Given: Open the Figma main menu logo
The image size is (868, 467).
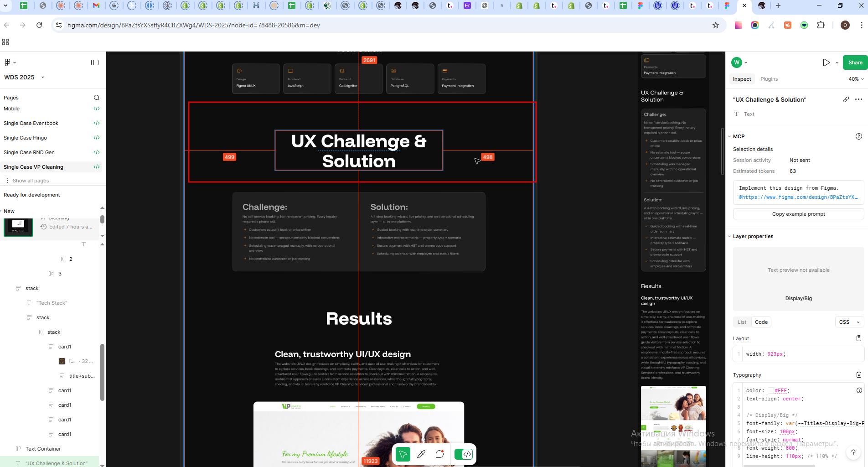Looking at the screenshot, I should point(7,62).
